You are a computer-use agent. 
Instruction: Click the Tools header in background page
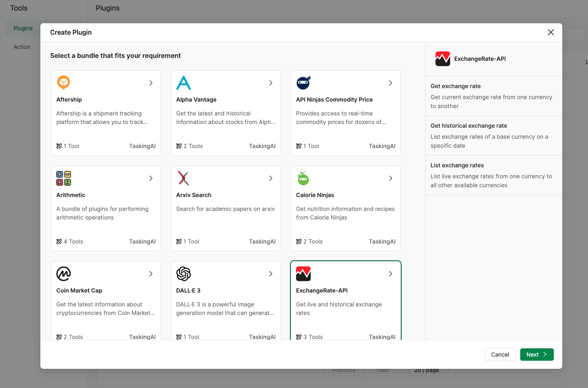(x=19, y=8)
